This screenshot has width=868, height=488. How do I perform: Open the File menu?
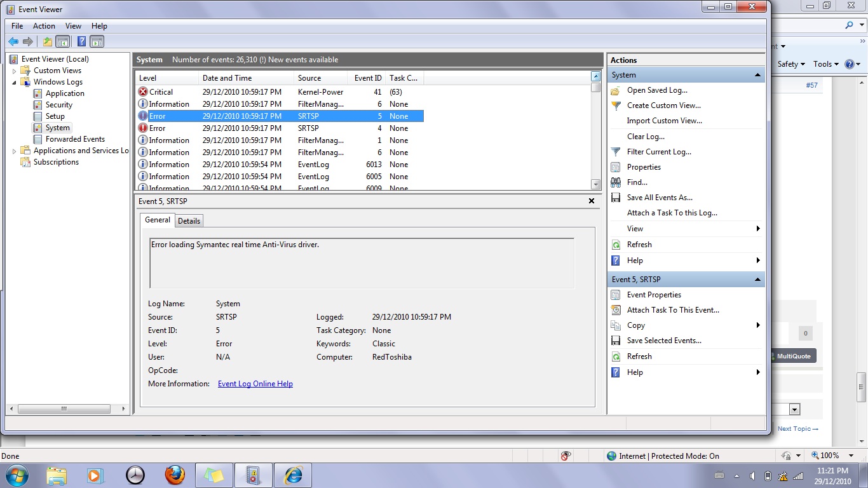(17, 26)
